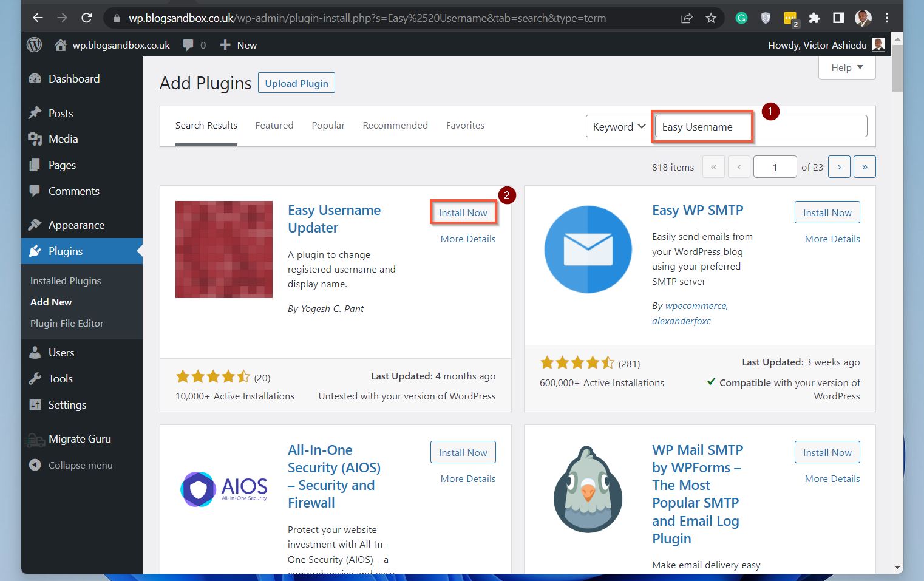Click Easy WP SMTP envelope icon
This screenshot has width=924, height=581.
tap(588, 250)
